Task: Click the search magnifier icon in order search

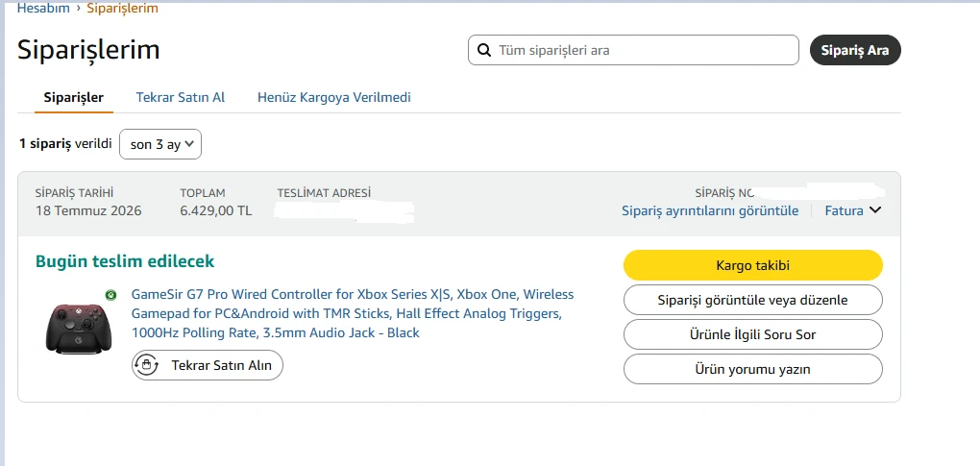Action: [483, 50]
